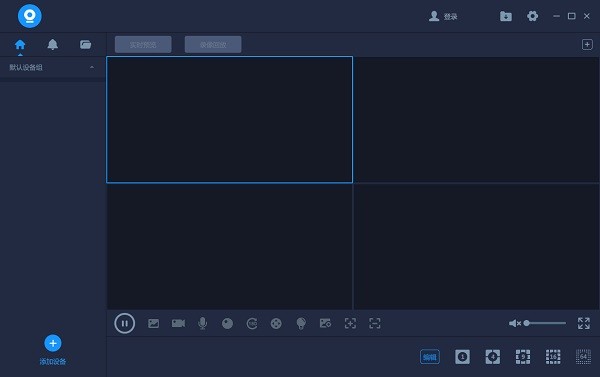
Task: Open the Home devices tab
Action: click(20, 45)
